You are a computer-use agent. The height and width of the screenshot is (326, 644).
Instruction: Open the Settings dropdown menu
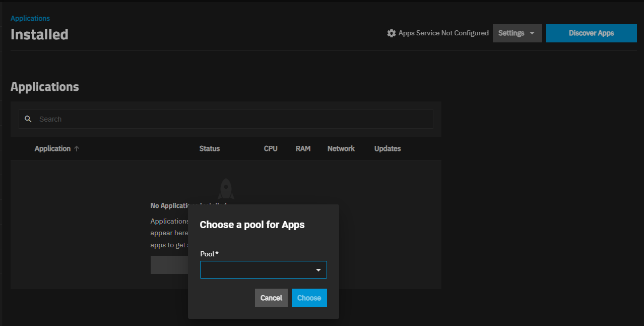(x=517, y=33)
